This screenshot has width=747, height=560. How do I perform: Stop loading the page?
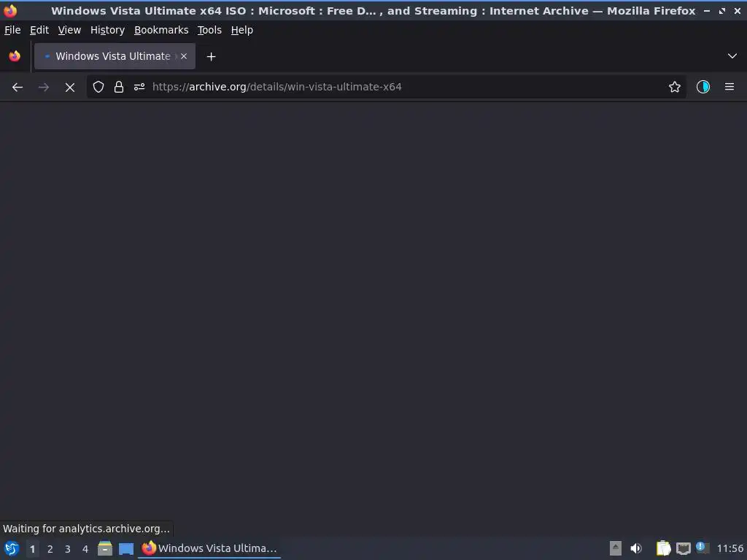tap(69, 87)
